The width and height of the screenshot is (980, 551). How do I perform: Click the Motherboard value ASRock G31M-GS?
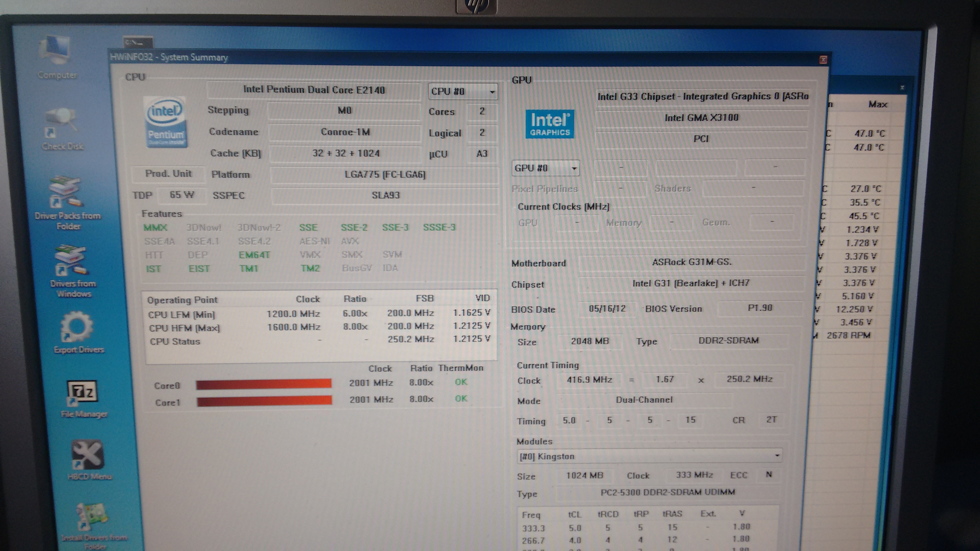click(692, 262)
